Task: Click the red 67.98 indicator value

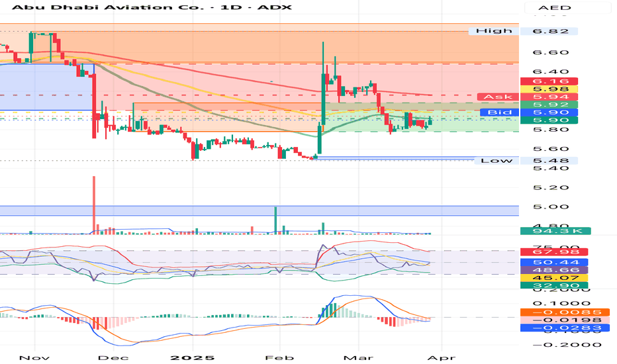Action: point(554,252)
